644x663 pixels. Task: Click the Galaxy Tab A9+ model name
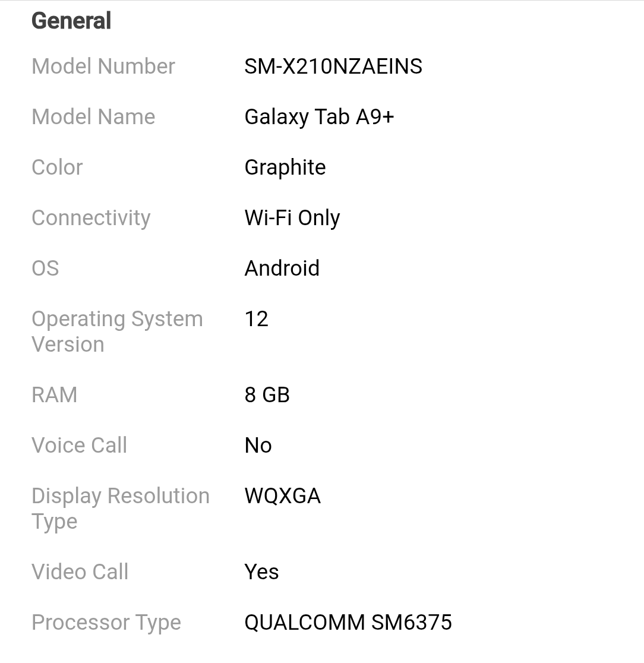coord(319,117)
